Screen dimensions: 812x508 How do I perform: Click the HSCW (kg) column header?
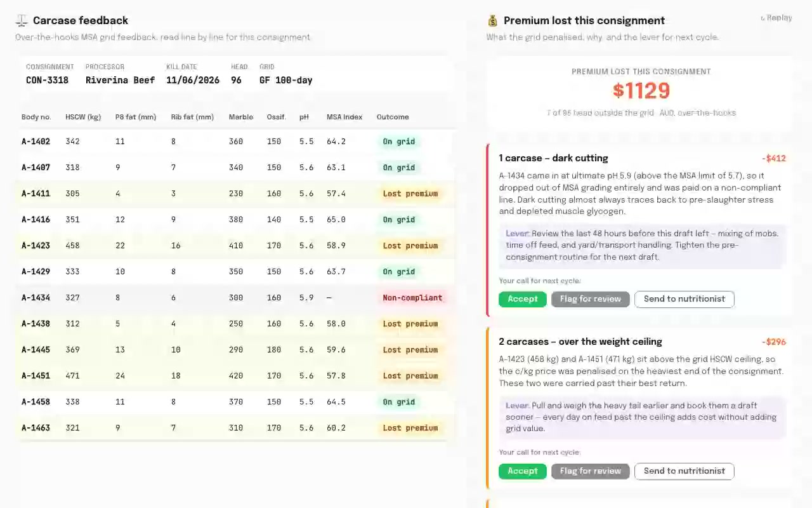(x=83, y=117)
